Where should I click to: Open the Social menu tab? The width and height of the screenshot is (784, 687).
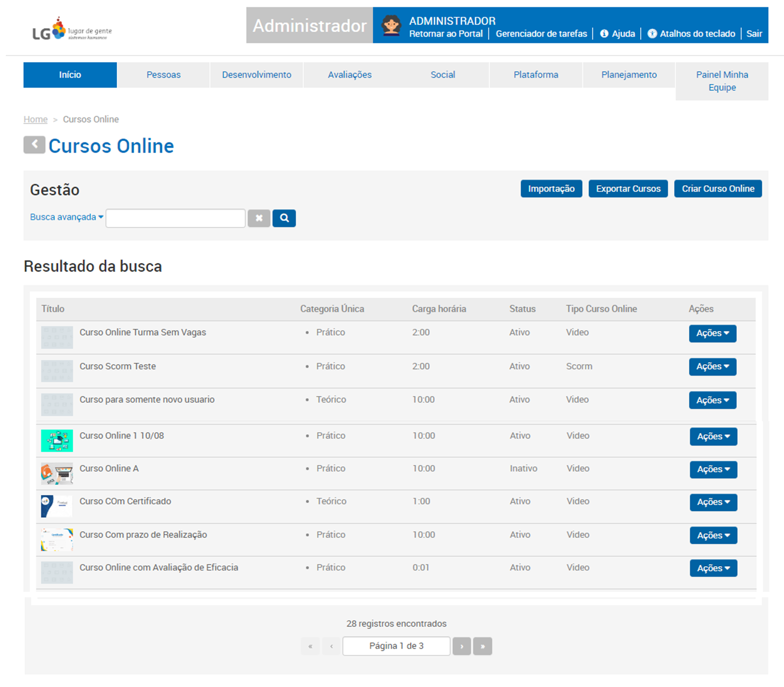(442, 75)
